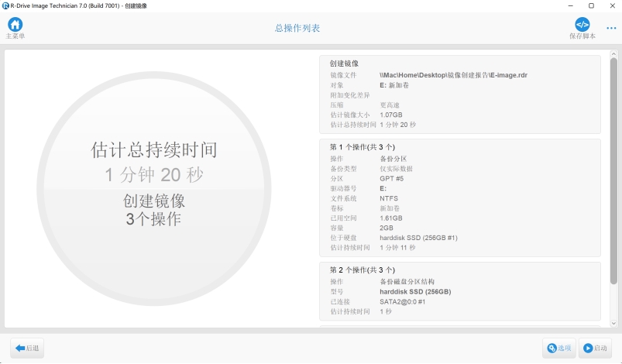Screen dimensions: 622x364
Task: Minimize the R-Drive Image window
Action: pos(570,5)
